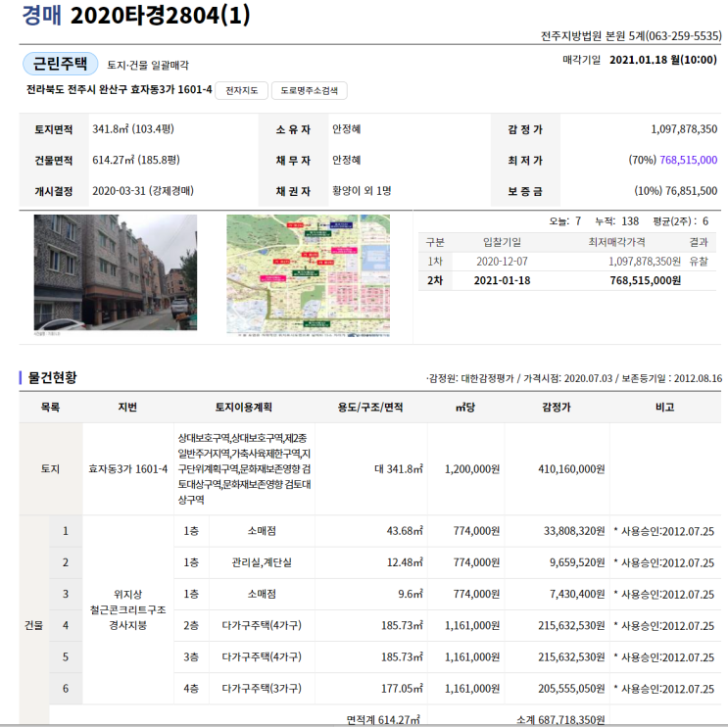
Task: Select 유찰 result in 1차 row
Action: [x=699, y=262]
